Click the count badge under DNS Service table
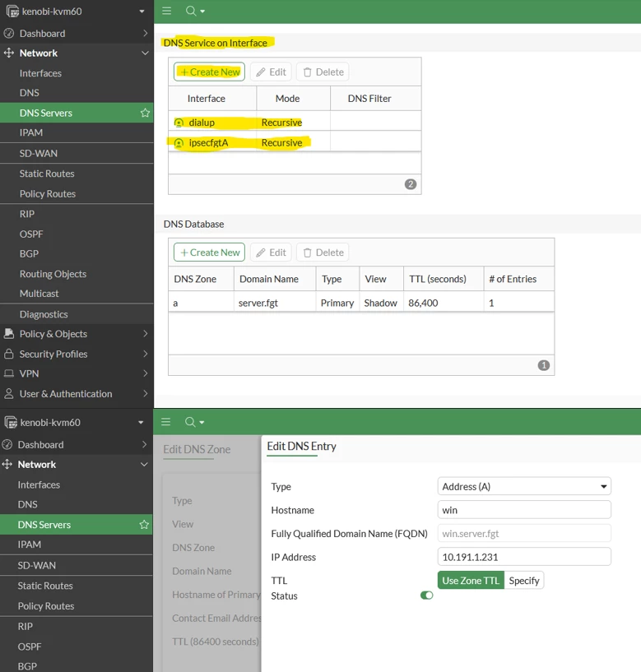The height and width of the screenshot is (672, 641). pyautogui.click(x=411, y=184)
